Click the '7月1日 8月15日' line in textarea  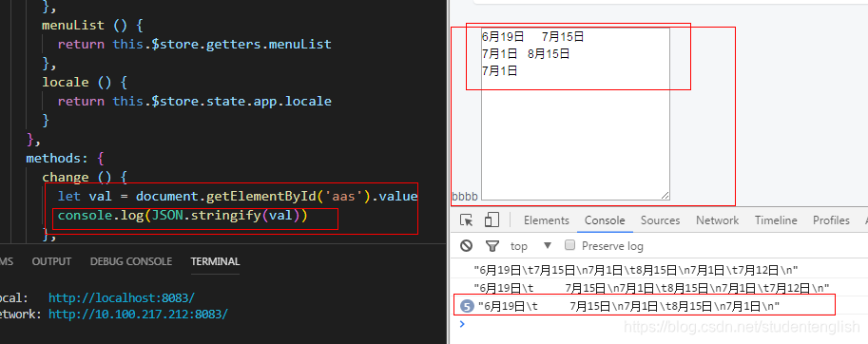point(526,54)
